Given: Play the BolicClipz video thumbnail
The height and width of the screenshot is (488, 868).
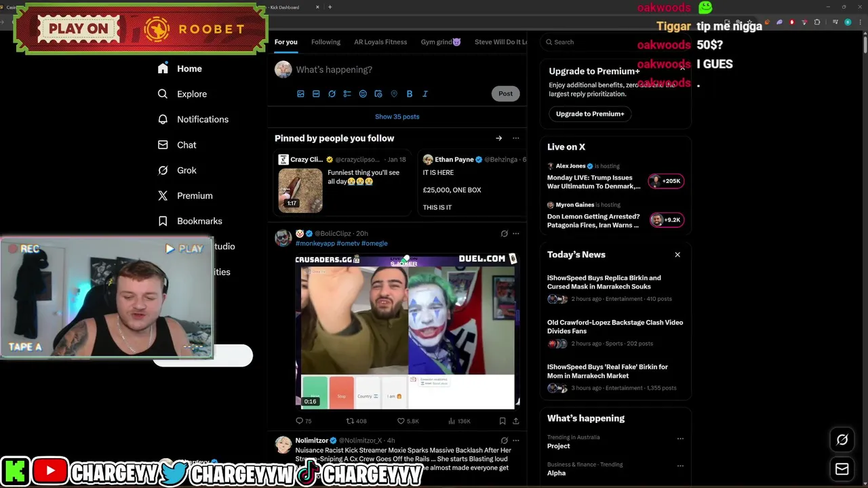Looking at the screenshot, I should (408, 331).
